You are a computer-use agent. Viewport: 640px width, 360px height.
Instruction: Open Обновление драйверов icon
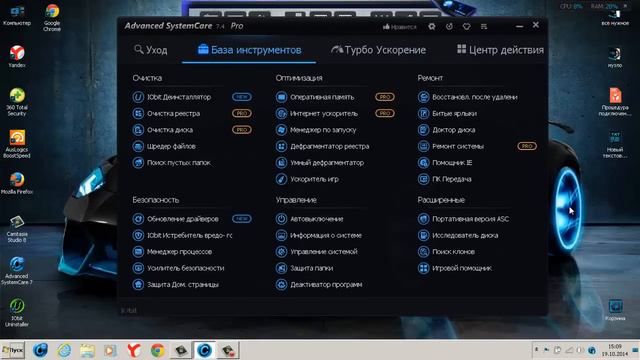click(138, 219)
